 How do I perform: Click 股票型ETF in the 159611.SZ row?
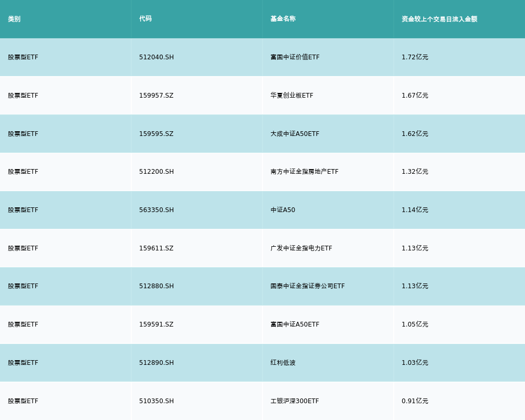(23, 248)
